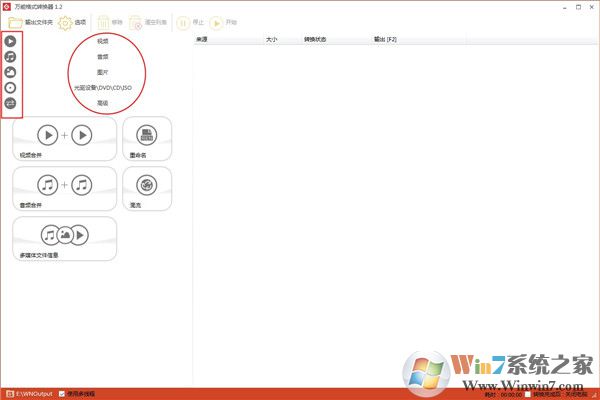Open the 视频合并 video merge tool

65,139
